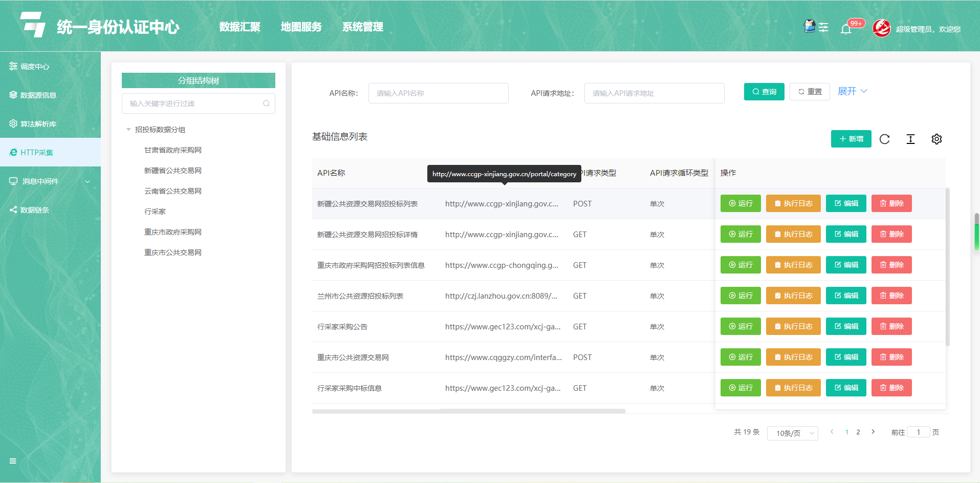Delete the 行采家采购中标信息 row

891,388
